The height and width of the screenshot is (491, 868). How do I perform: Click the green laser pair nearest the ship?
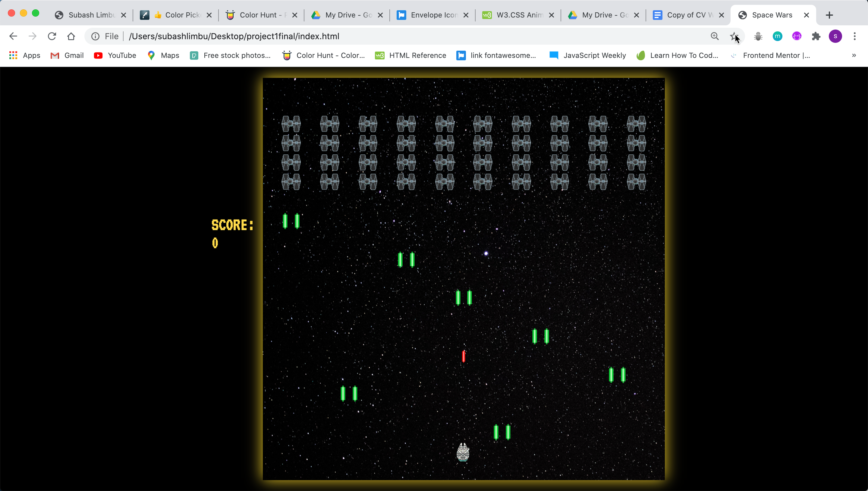[x=502, y=432]
